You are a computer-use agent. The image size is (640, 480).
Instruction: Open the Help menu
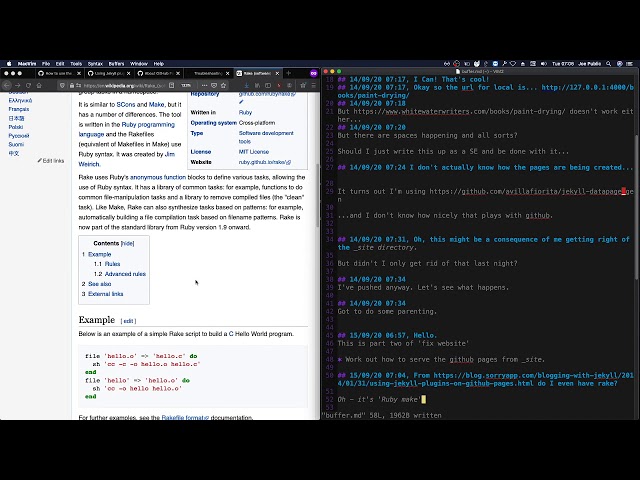159,64
